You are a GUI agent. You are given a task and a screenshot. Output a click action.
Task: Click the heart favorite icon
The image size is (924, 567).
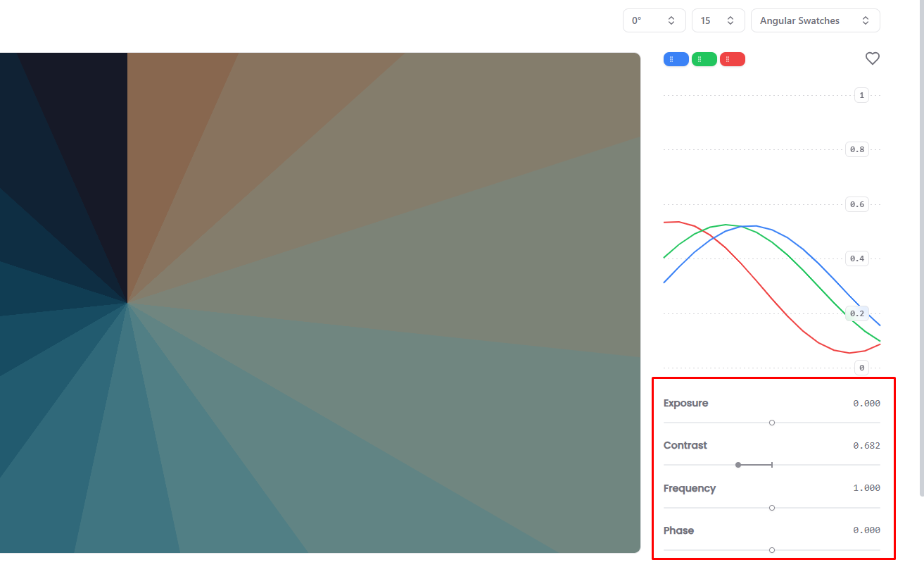coord(873,58)
